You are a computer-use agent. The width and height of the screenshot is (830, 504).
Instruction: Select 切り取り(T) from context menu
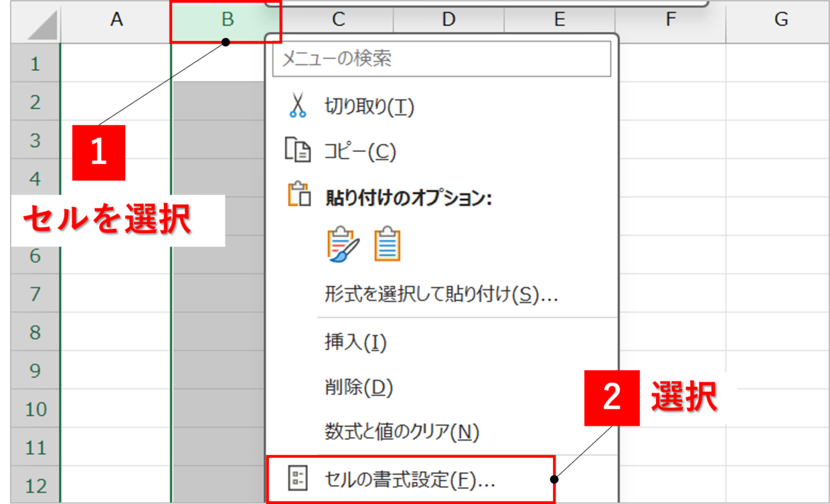[x=369, y=106]
